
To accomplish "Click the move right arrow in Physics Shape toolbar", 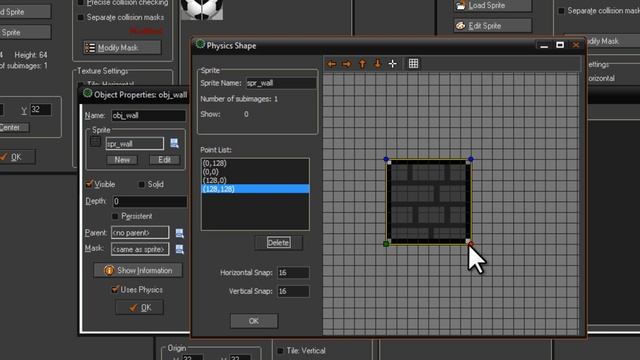I will click(x=347, y=64).
